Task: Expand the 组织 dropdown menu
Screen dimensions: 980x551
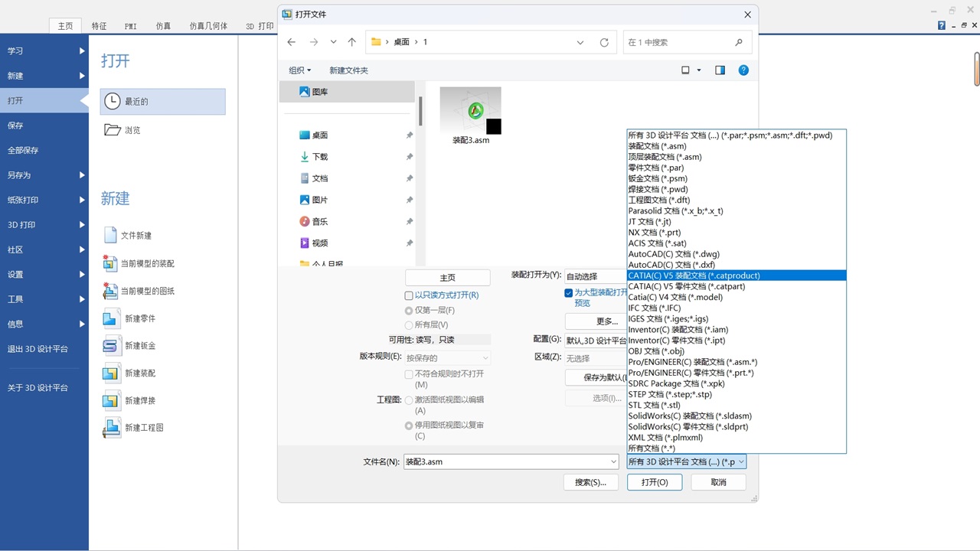Action: click(299, 70)
